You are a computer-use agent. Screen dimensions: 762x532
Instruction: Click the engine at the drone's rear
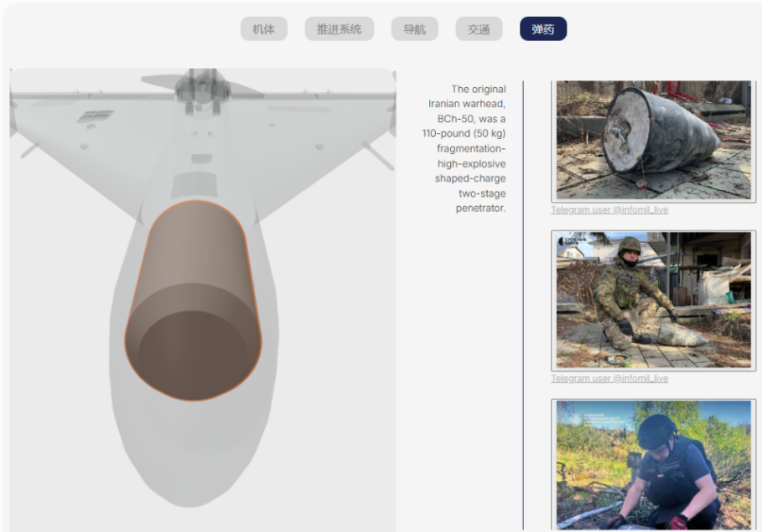202,90
